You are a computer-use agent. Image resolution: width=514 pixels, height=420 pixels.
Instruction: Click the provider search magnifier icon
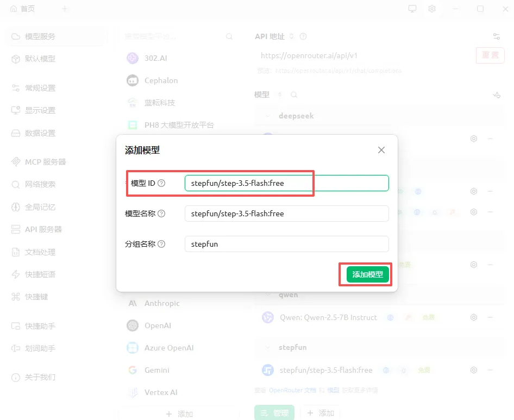pyautogui.click(x=229, y=36)
